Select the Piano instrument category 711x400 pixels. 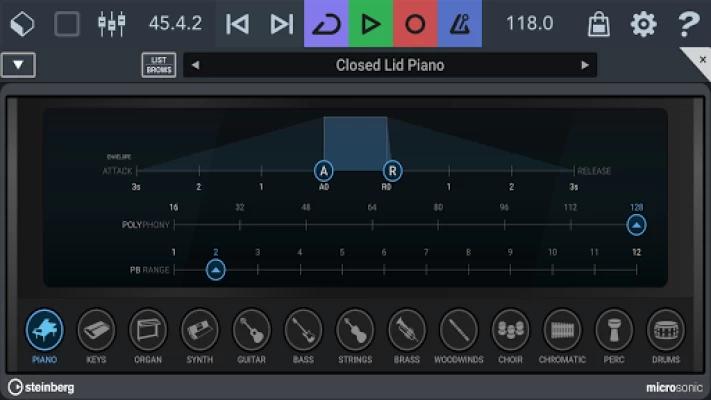click(44, 330)
